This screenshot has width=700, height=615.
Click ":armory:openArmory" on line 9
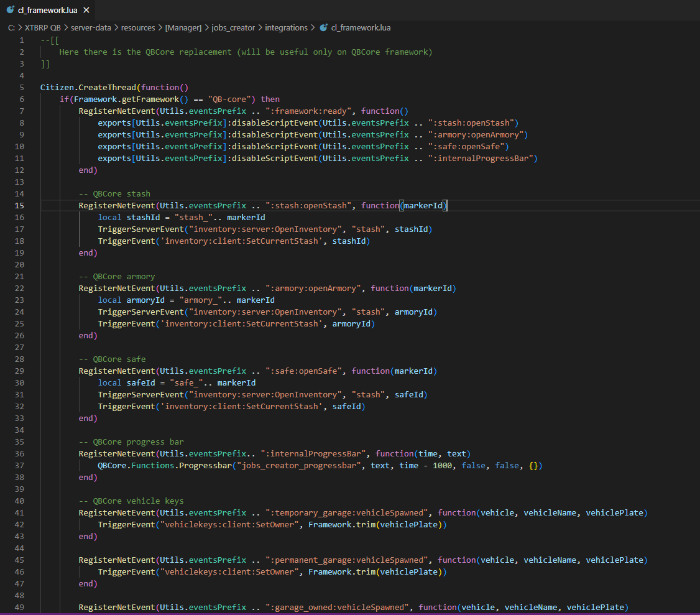coord(476,135)
